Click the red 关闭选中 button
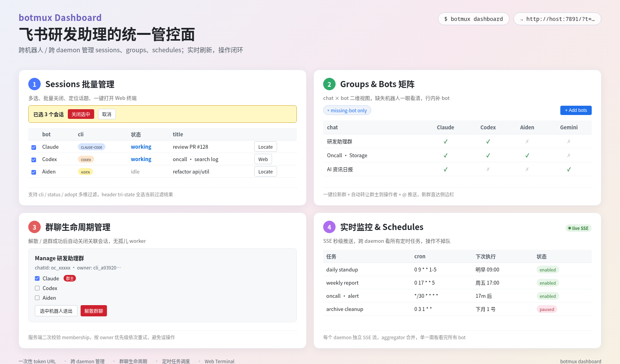Image resolution: width=620 pixels, height=364 pixels. pyautogui.click(x=81, y=114)
